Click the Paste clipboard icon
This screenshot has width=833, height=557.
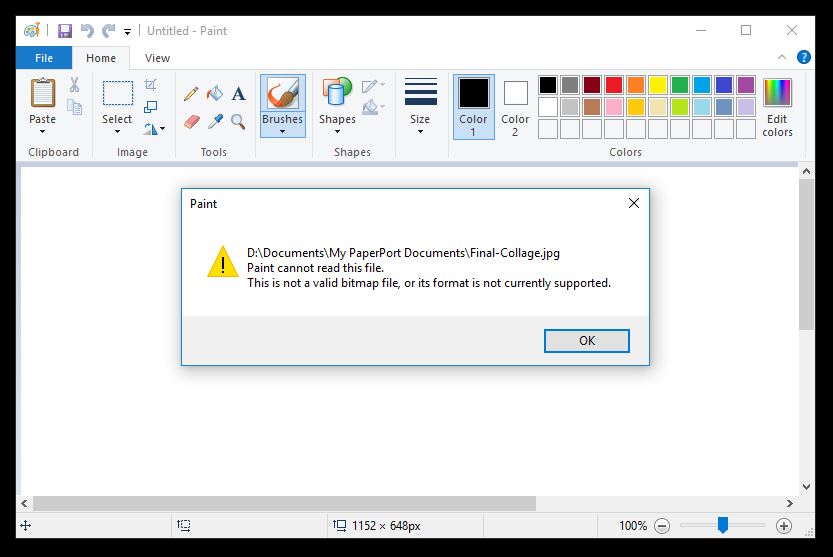(x=42, y=93)
